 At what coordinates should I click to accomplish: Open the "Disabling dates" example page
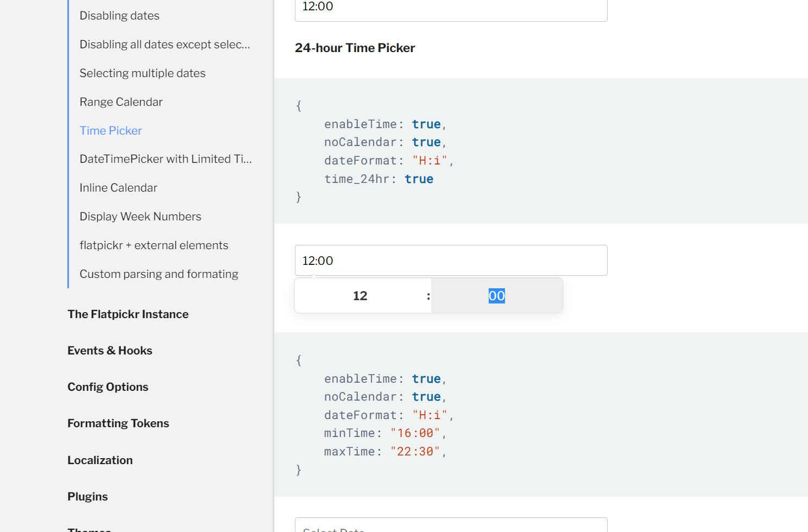119,15
